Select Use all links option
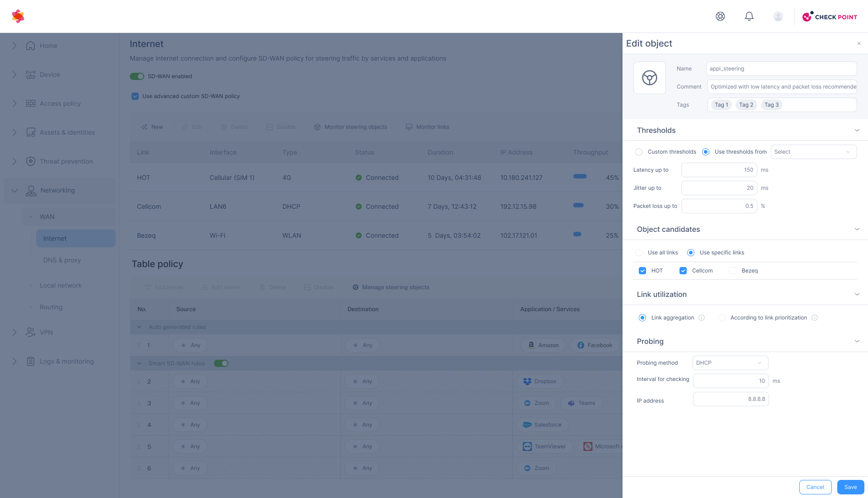 pyautogui.click(x=639, y=253)
